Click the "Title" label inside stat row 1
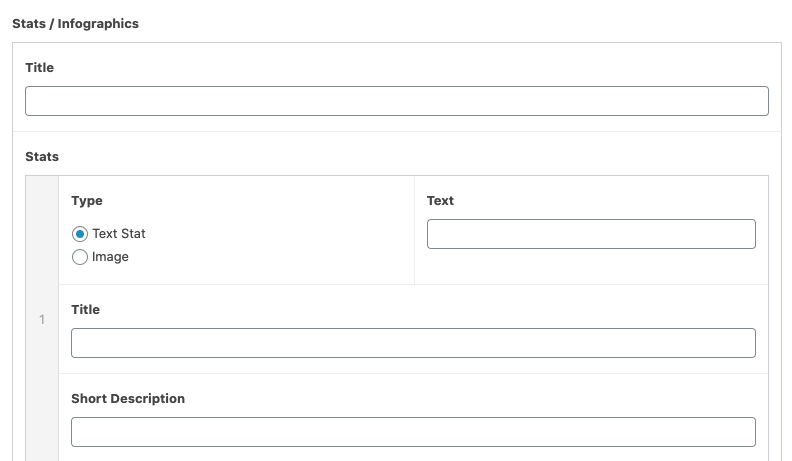Image resolution: width=792 pixels, height=461 pixels. (x=85, y=310)
